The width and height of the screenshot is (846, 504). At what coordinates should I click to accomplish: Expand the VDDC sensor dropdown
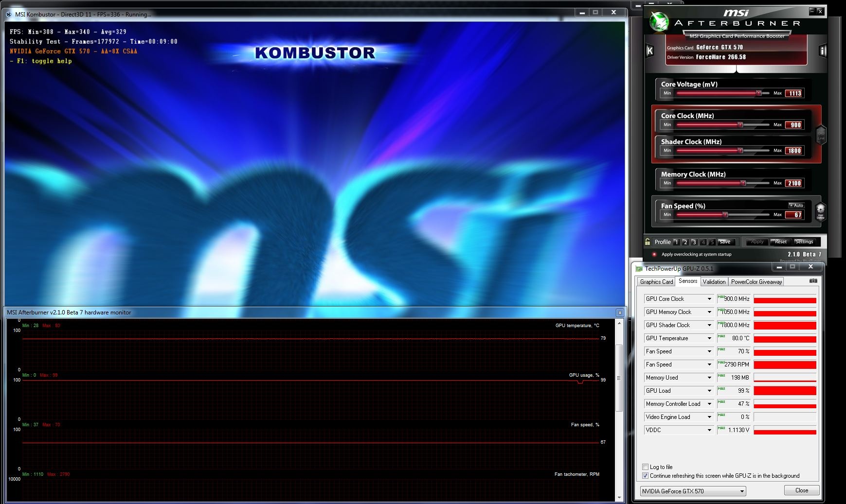pyautogui.click(x=709, y=430)
